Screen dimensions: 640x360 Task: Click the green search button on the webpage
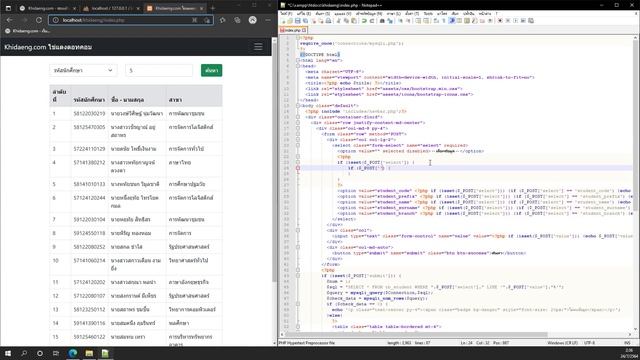coord(211,70)
